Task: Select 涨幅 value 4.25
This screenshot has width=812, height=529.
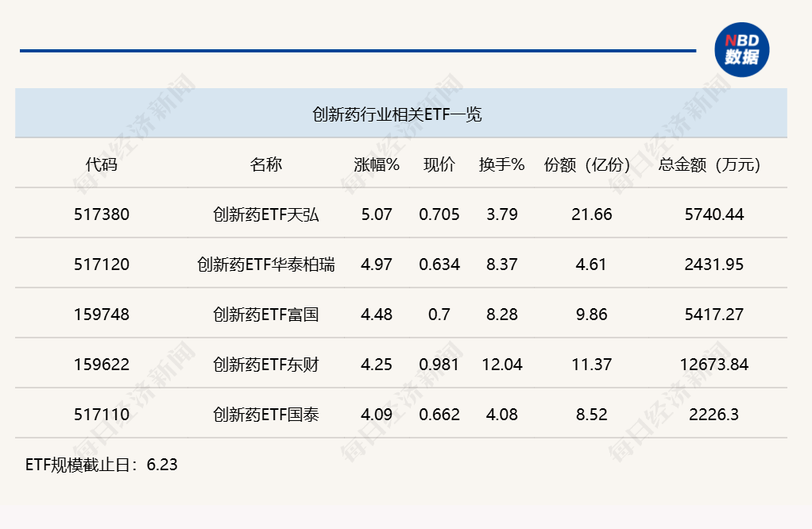Action: [377, 365]
